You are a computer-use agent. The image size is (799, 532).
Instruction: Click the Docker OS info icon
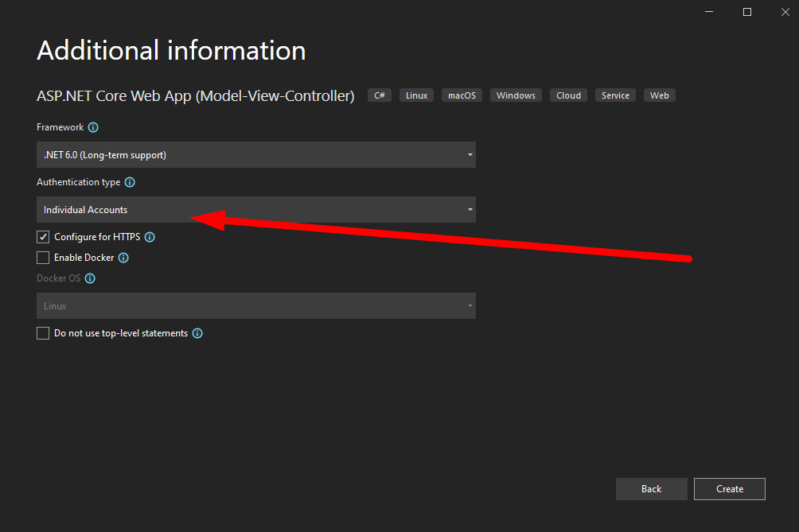[90, 278]
